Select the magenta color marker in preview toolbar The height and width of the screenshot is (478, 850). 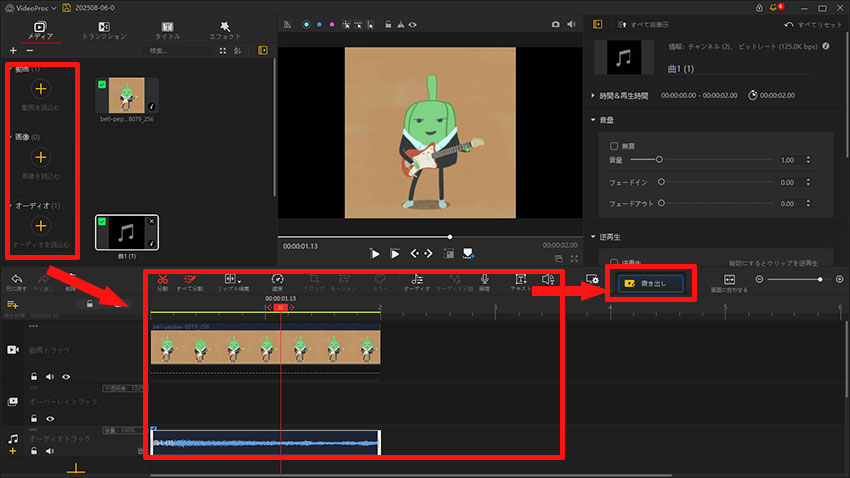(332, 24)
